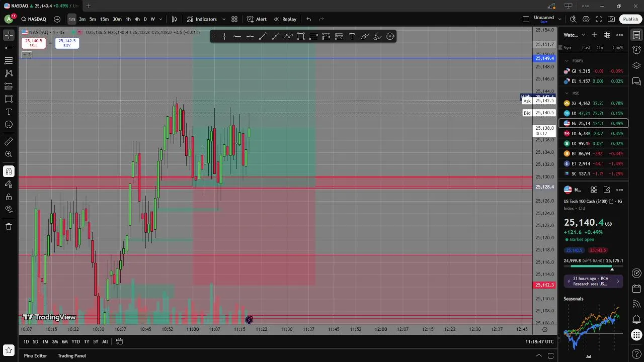Click the SELL 25,140.5 button
This screenshot has height=362, width=644.
coord(33,43)
